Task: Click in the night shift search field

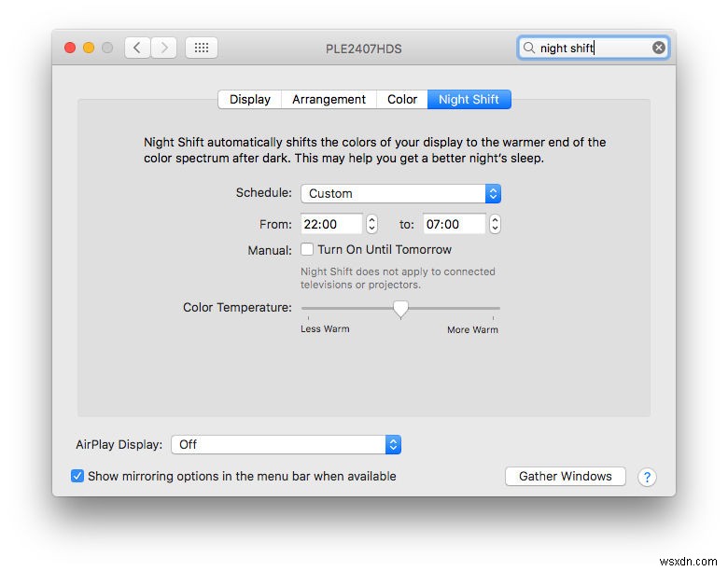Action: pos(594,48)
